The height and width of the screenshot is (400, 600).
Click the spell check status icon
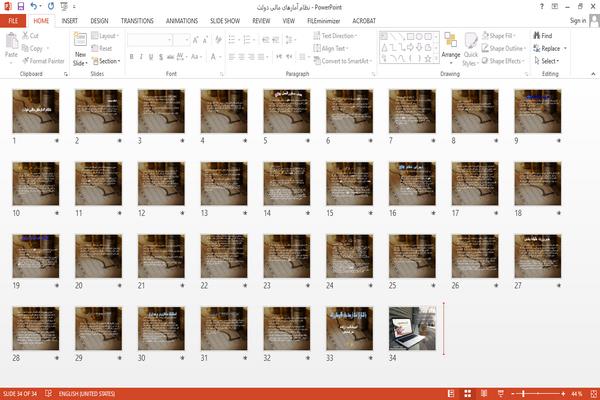[49, 393]
